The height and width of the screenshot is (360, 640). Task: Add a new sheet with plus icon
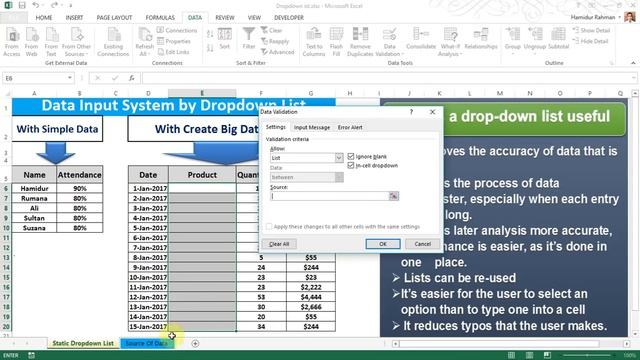(195, 344)
